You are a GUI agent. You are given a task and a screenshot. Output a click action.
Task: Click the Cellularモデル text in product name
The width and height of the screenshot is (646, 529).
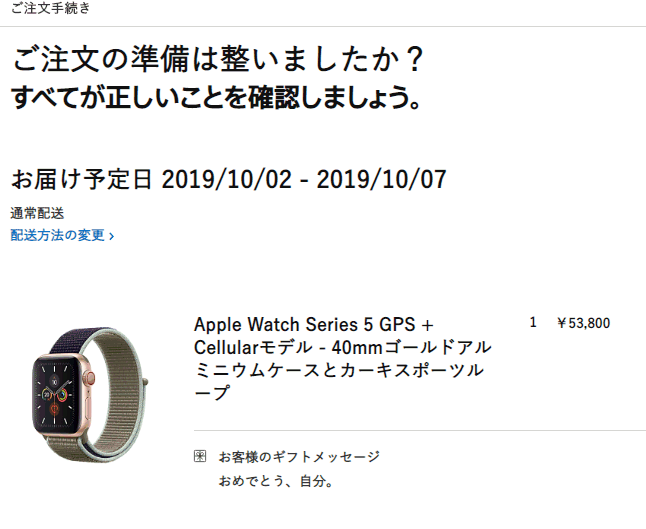pyautogui.click(x=253, y=347)
